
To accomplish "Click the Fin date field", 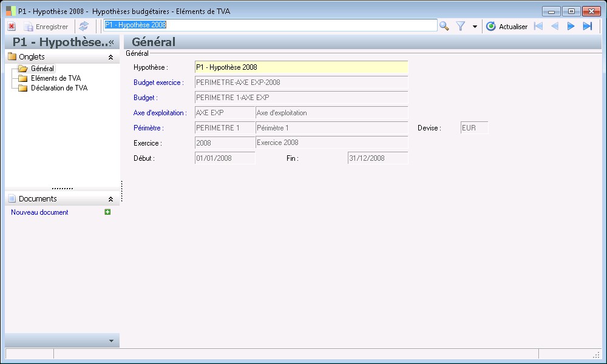I will pyautogui.click(x=378, y=158).
